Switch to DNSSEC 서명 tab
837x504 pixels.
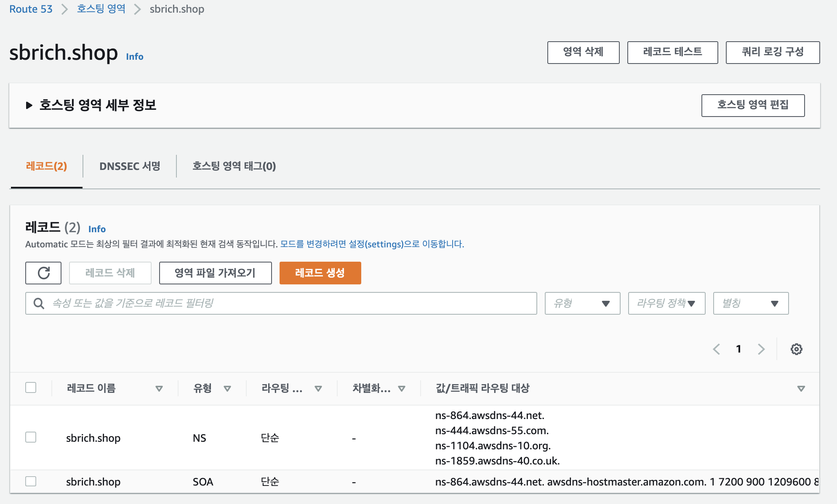(130, 166)
